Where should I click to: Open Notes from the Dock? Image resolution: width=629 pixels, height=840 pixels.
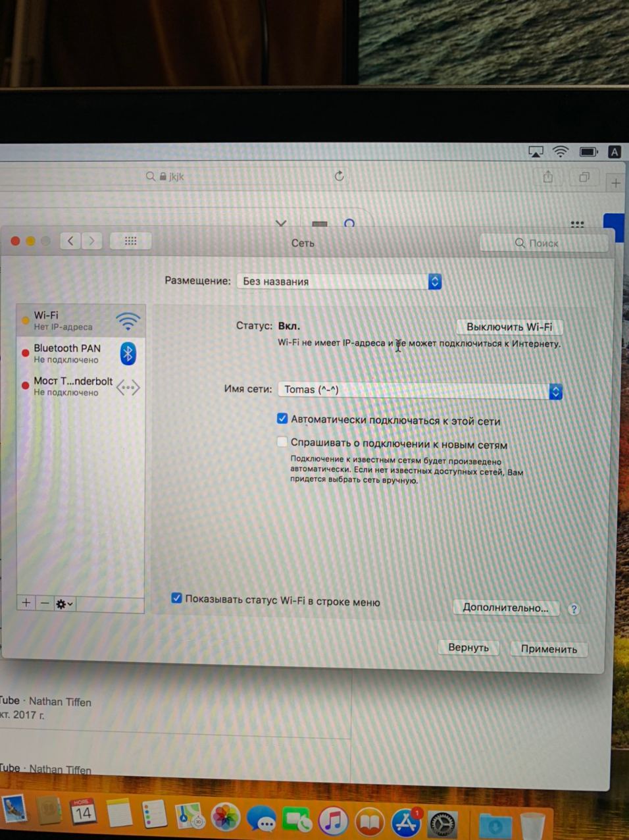click(120, 814)
